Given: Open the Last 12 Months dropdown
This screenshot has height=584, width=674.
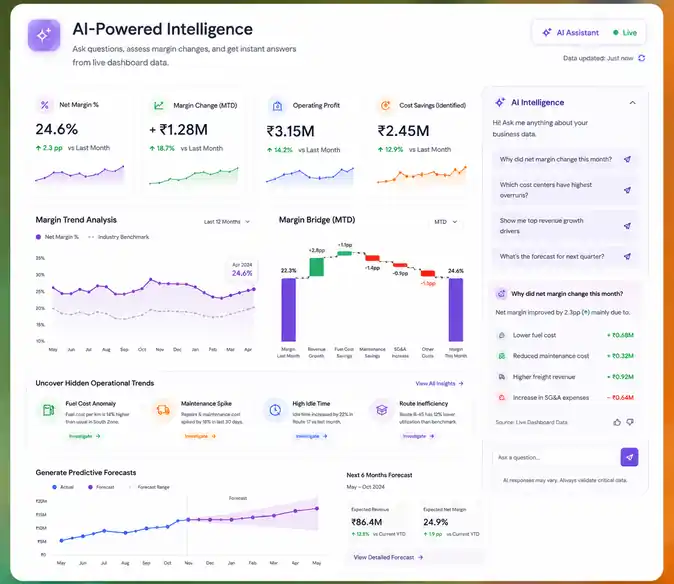Looking at the screenshot, I should tap(227, 222).
